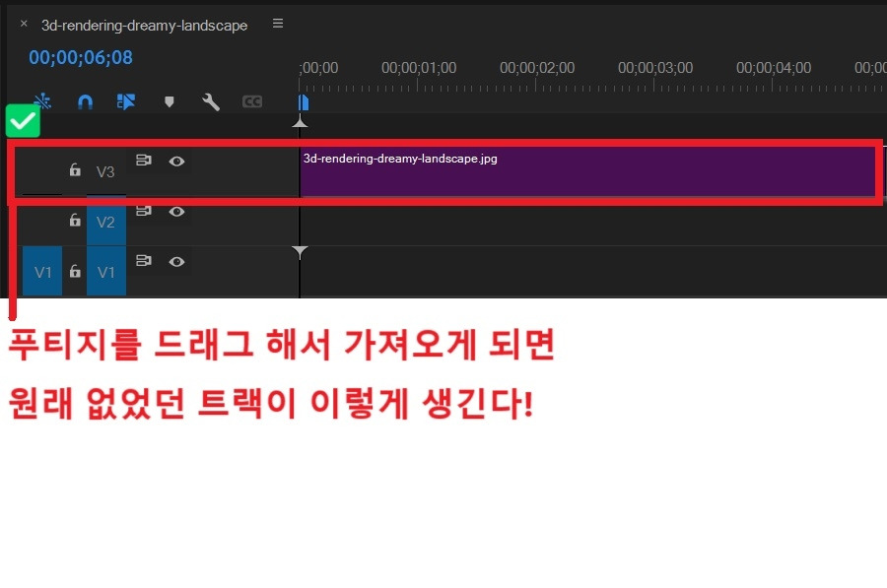Image resolution: width=887 pixels, height=588 pixels.
Task: Toggle the eye icon on V2 track
Action: coord(175,212)
